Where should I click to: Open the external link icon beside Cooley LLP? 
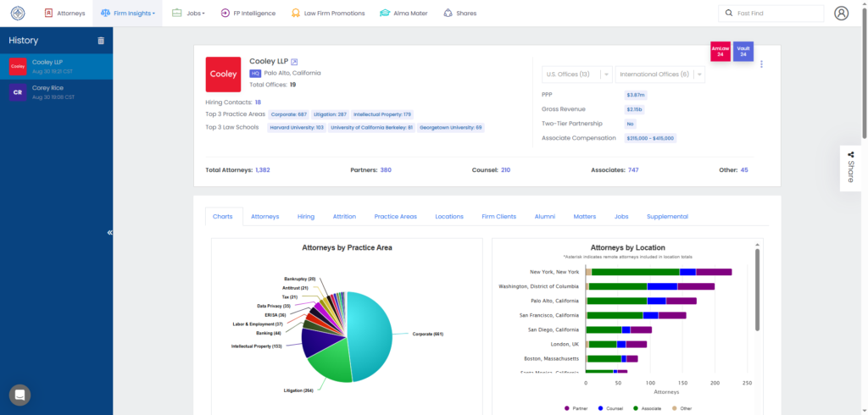coord(294,62)
